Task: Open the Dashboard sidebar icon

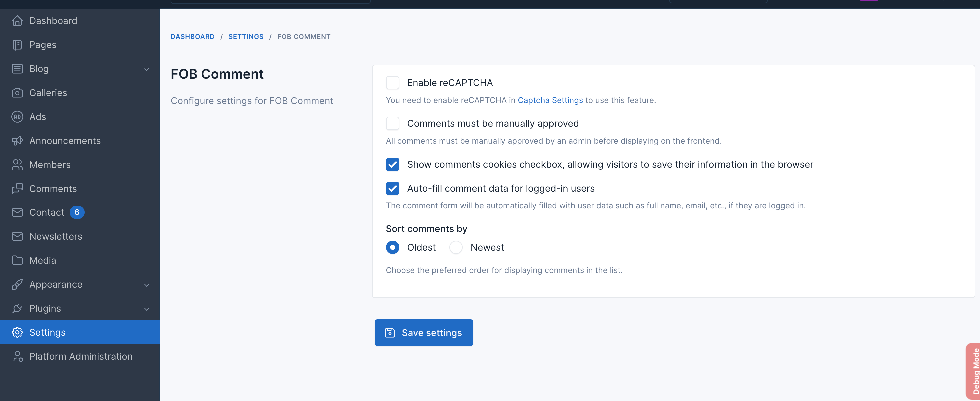Action: (x=17, y=21)
